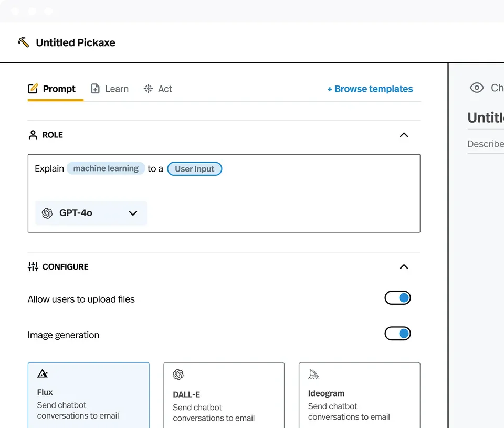Select the Ideogram shark icon
The height and width of the screenshot is (428, 504).
[313, 373]
